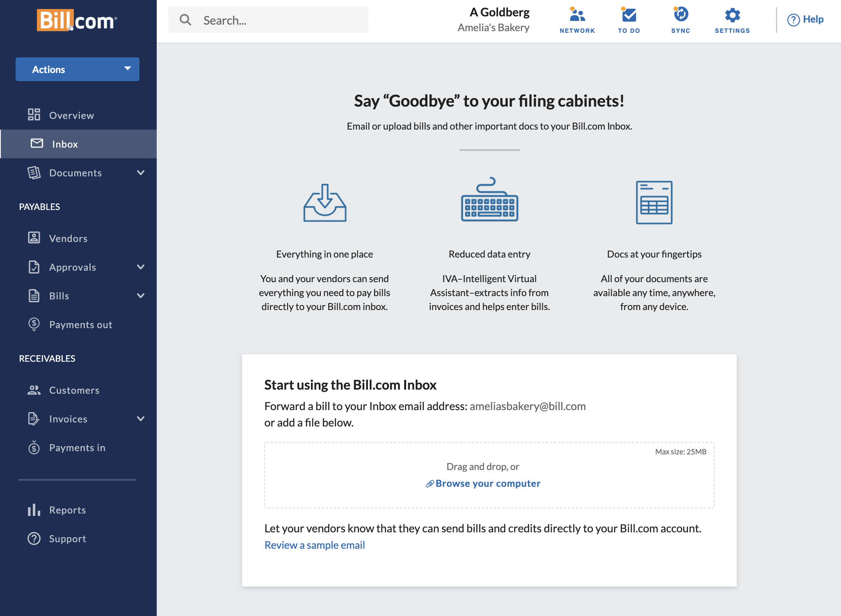Click the Payments in dollar icon
841x616 pixels.
(34, 447)
